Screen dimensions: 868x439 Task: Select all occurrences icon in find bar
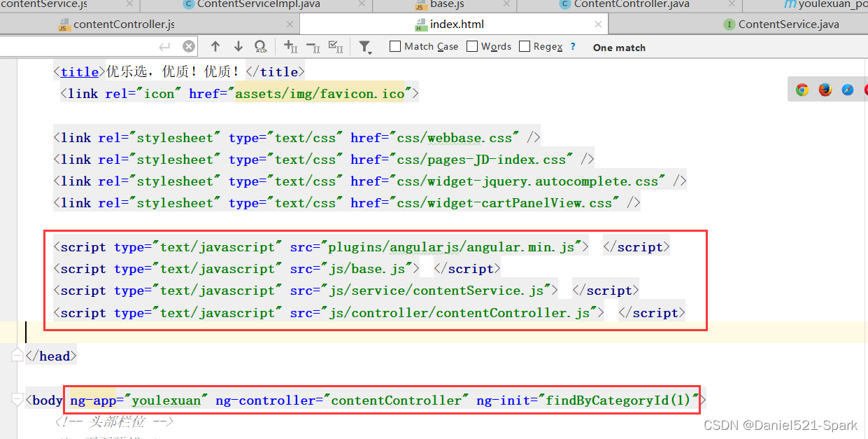(335, 46)
